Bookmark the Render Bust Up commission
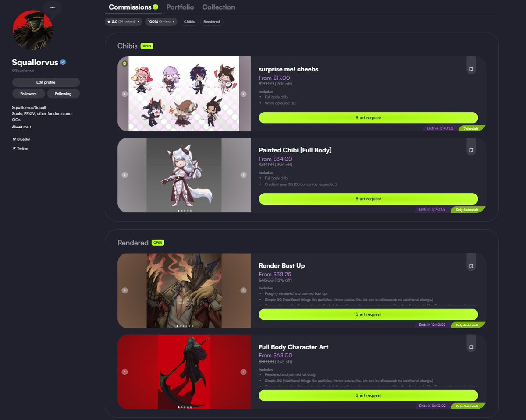This screenshot has width=526, height=420. pyautogui.click(x=471, y=265)
